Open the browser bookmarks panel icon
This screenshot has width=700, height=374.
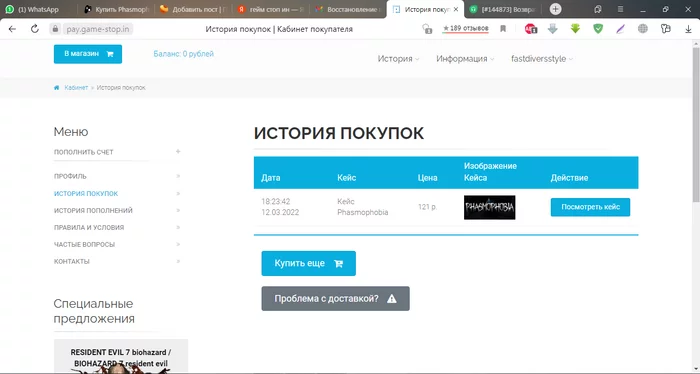point(598,9)
